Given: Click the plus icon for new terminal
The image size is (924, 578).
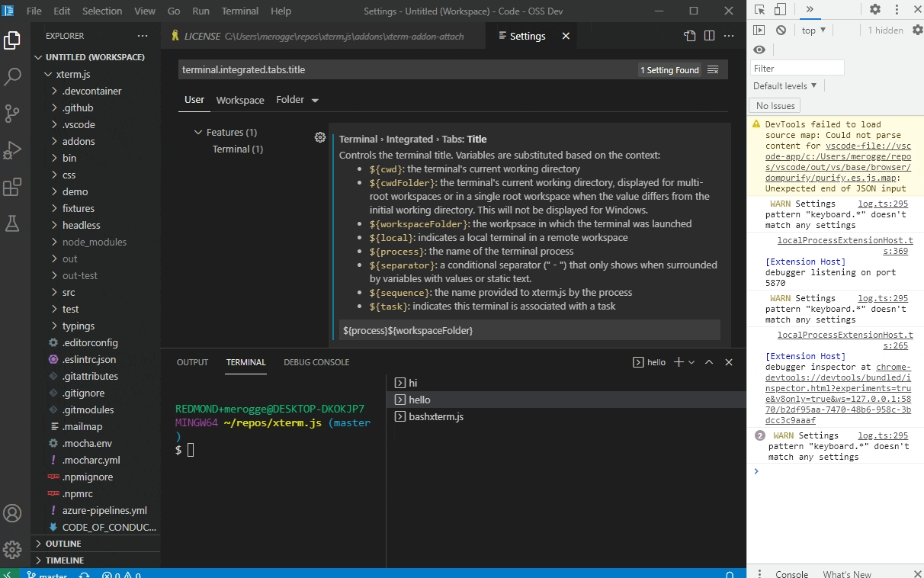Looking at the screenshot, I should [x=679, y=362].
